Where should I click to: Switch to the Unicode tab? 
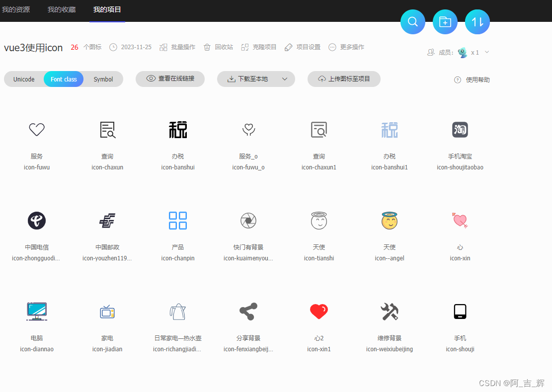(x=24, y=79)
